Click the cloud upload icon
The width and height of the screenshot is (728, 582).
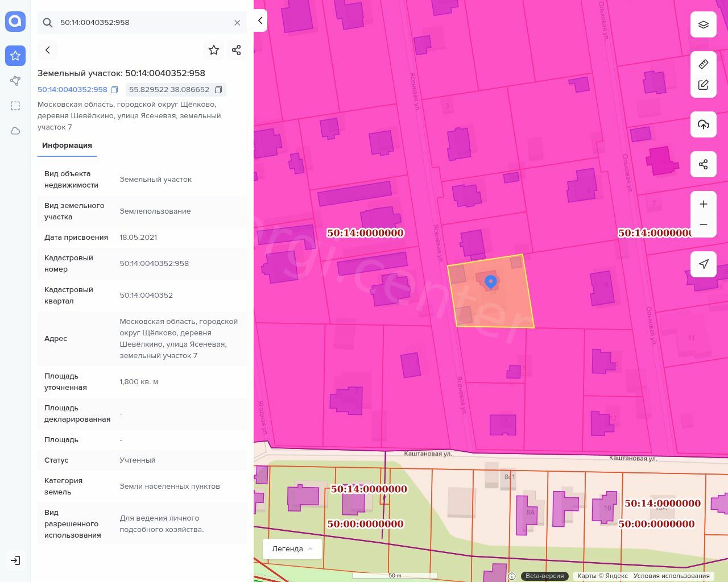coord(704,124)
